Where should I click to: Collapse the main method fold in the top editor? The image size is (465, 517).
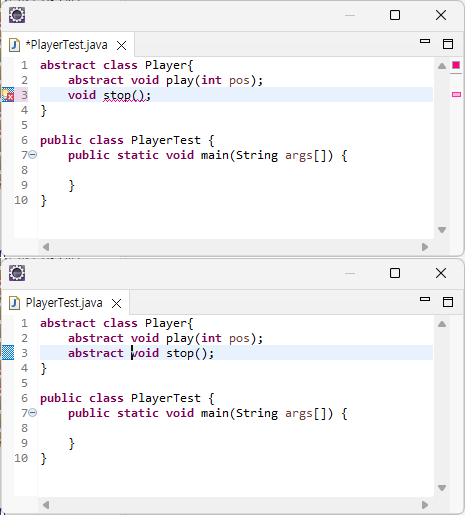click(33, 155)
